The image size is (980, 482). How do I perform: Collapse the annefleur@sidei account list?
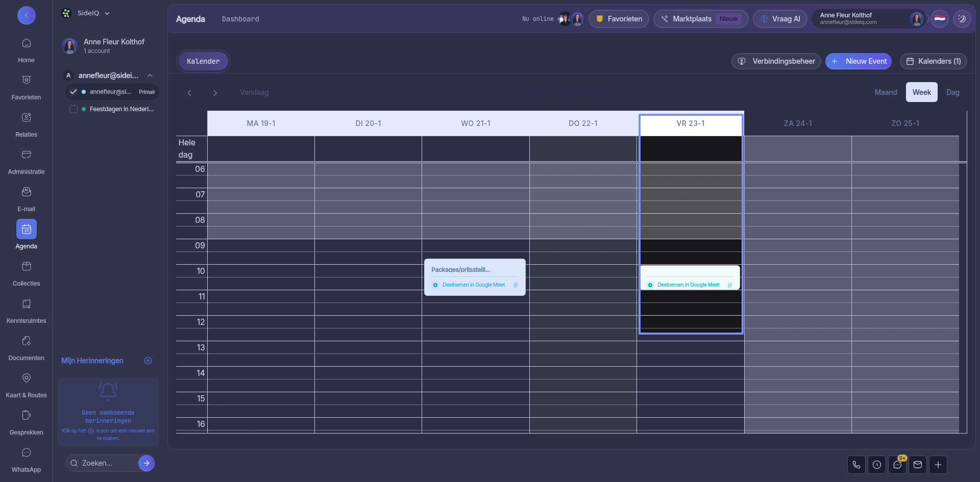(x=150, y=75)
